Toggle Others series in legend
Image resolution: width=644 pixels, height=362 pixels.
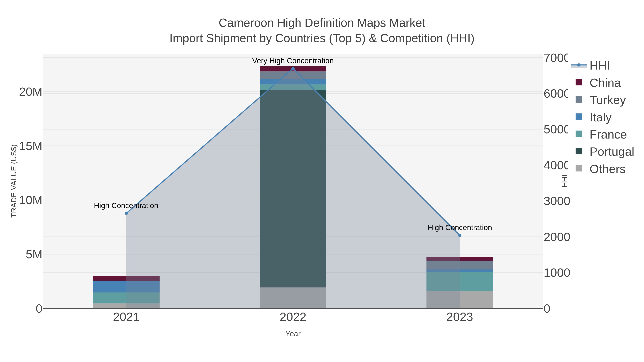600,169
